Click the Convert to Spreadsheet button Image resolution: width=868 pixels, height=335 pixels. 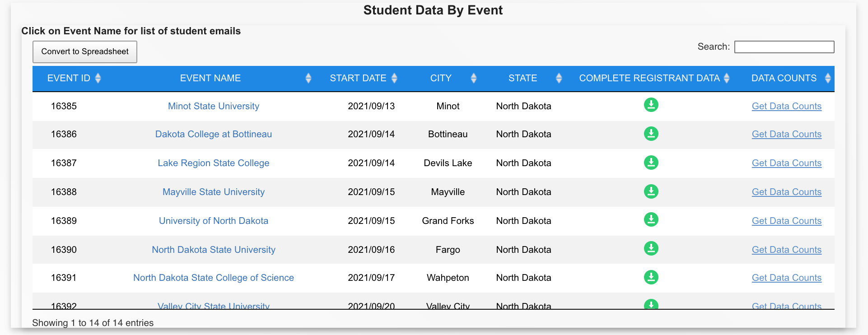tap(85, 52)
